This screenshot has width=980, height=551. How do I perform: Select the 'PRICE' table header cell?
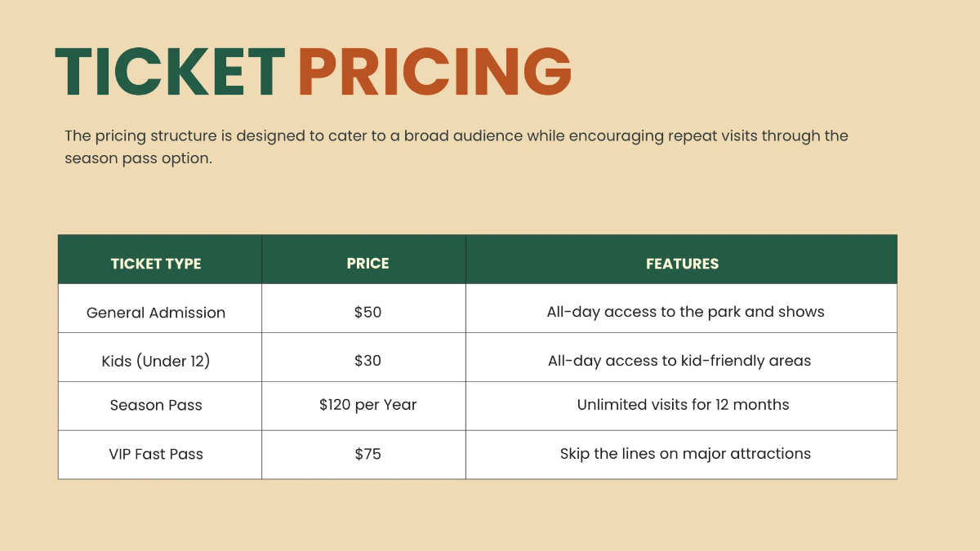pyautogui.click(x=367, y=264)
